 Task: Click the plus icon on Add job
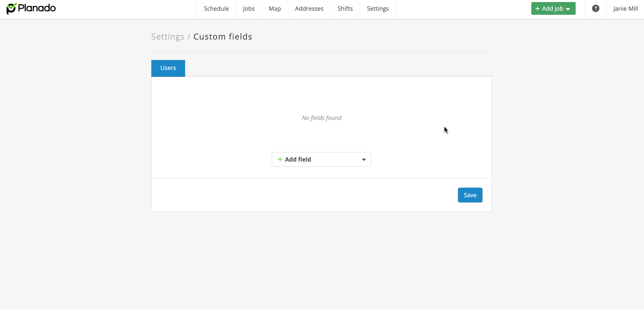(x=537, y=9)
